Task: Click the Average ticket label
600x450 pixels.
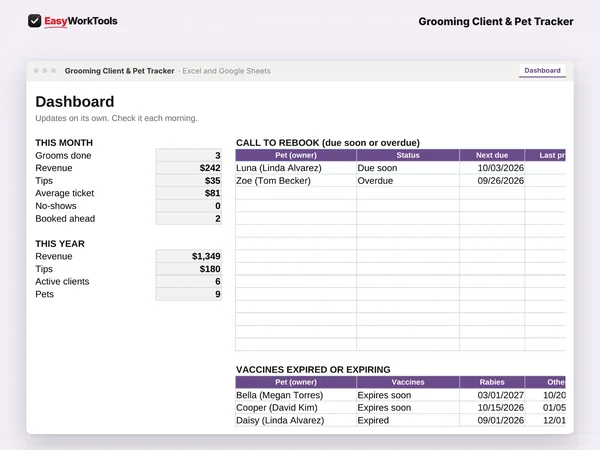Action: (64, 193)
